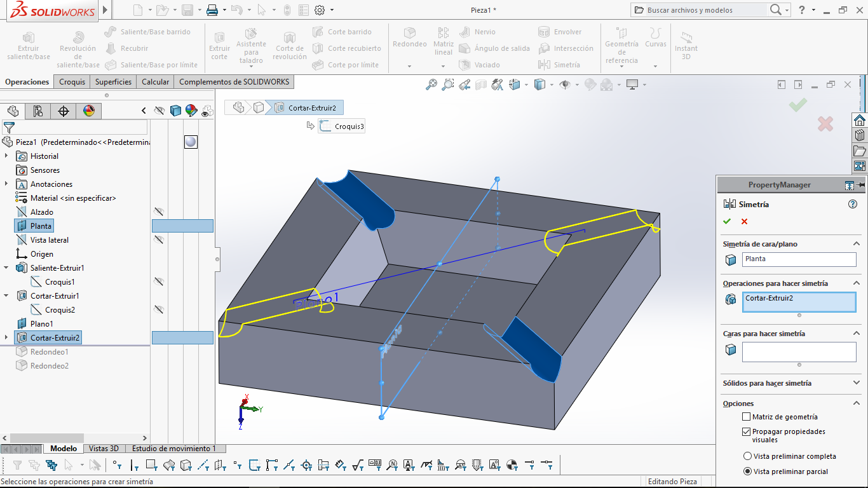The image size is (868, 488).
Task: Toggle visibility of the Alzado plane
Action: [159, 212]
